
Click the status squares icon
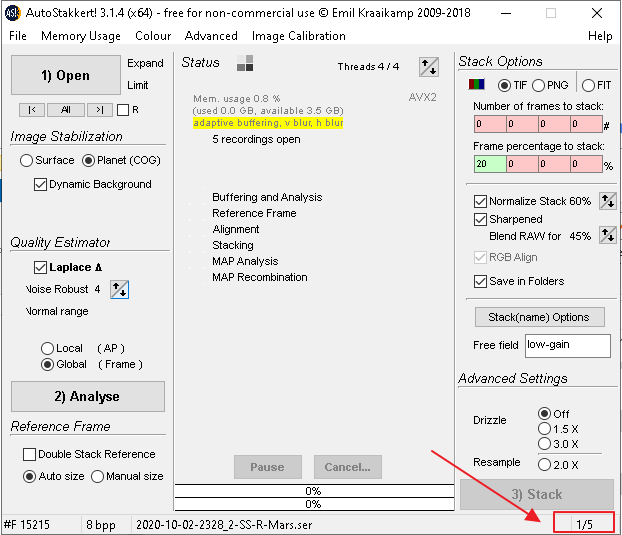(x=245, y=64)
